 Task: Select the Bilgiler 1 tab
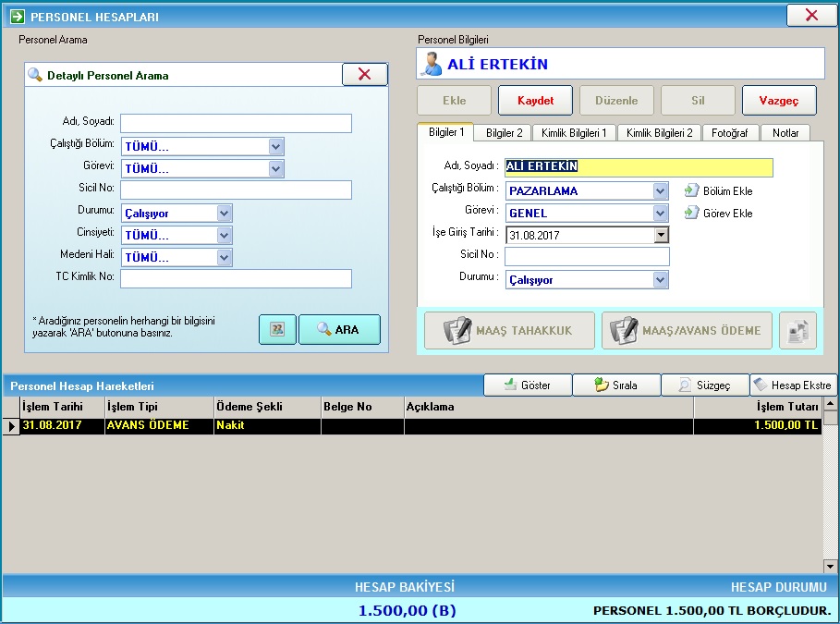446,132
